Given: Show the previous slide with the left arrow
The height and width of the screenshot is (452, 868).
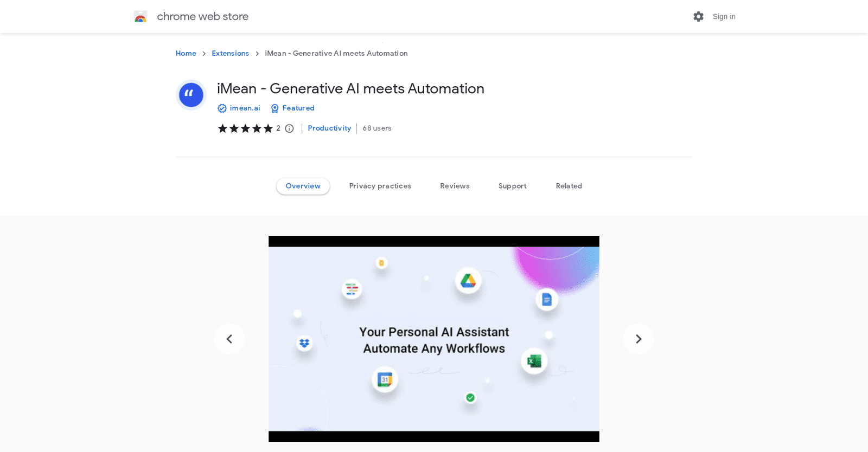Looking at the screenshot, I should (x=229, y=339).
